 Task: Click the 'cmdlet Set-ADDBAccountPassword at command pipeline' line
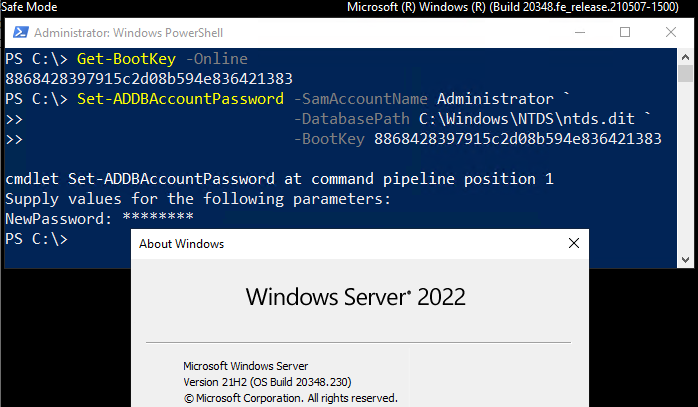(279, 179)
